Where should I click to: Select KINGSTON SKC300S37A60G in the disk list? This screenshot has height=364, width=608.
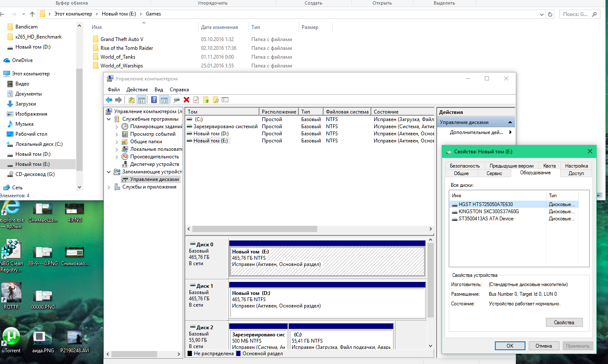[489, 212]
